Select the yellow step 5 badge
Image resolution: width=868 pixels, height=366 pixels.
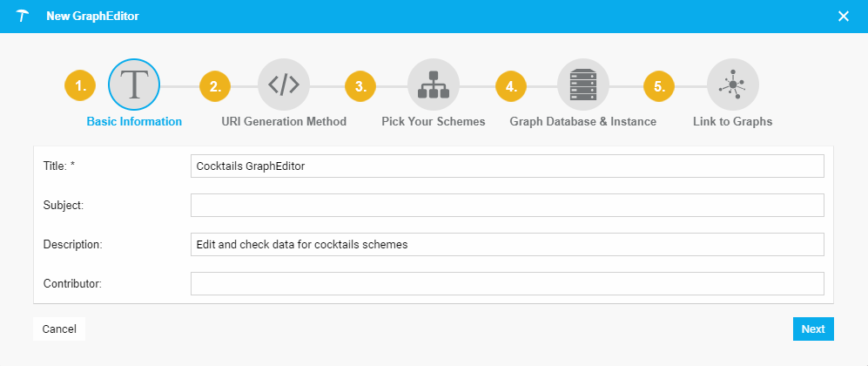[x=659, y=85]
